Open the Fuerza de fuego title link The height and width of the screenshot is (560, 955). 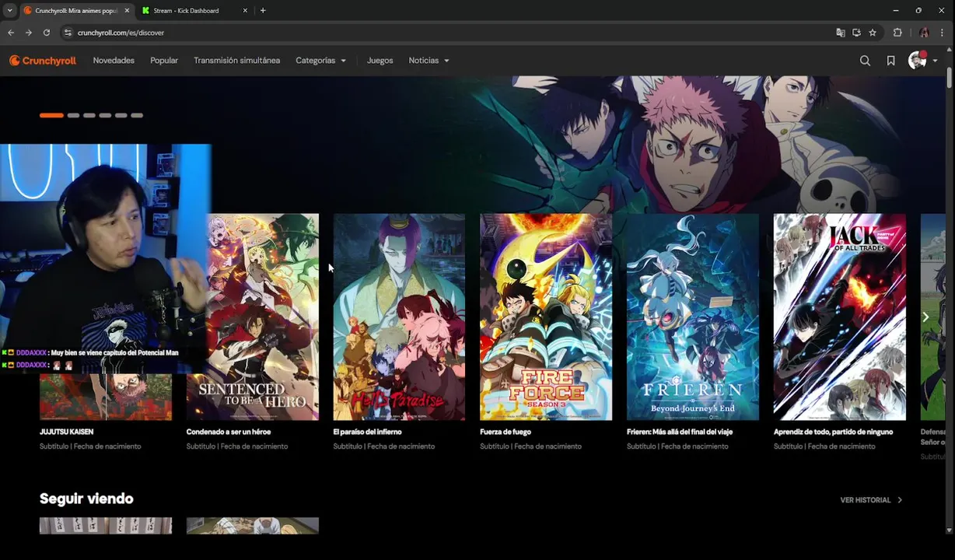point(505,432)
